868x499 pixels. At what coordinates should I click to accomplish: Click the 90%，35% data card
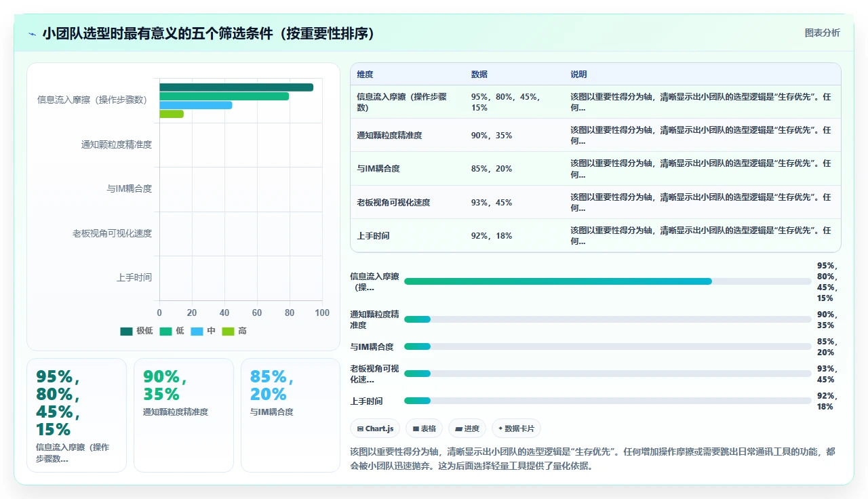184,415
